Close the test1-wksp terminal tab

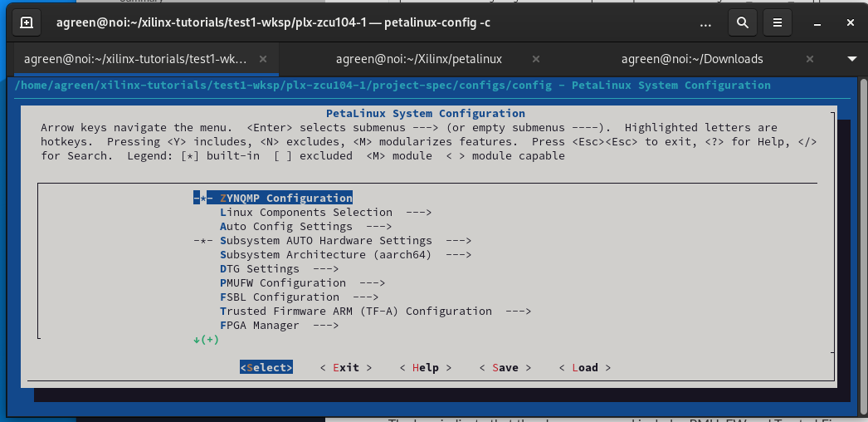tap(263, 59)
